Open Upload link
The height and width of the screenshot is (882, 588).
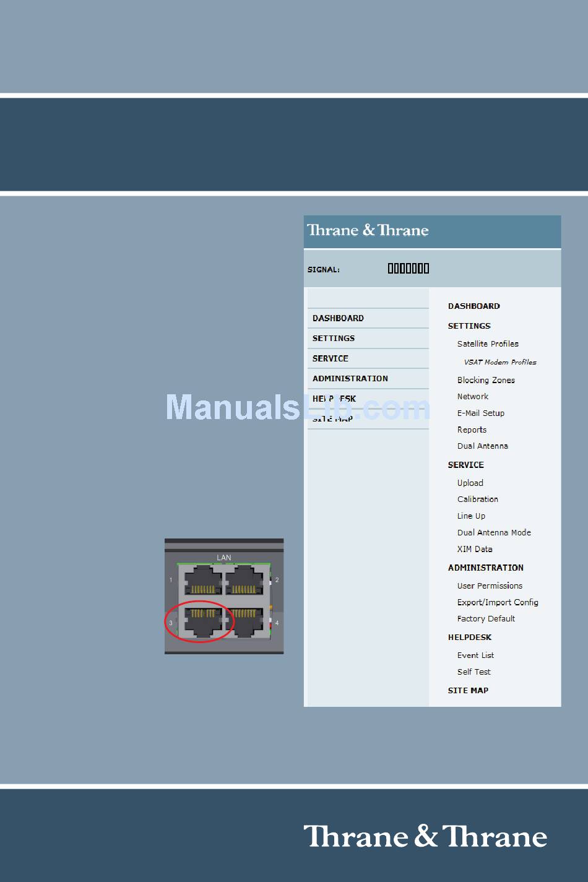point(470,483)
